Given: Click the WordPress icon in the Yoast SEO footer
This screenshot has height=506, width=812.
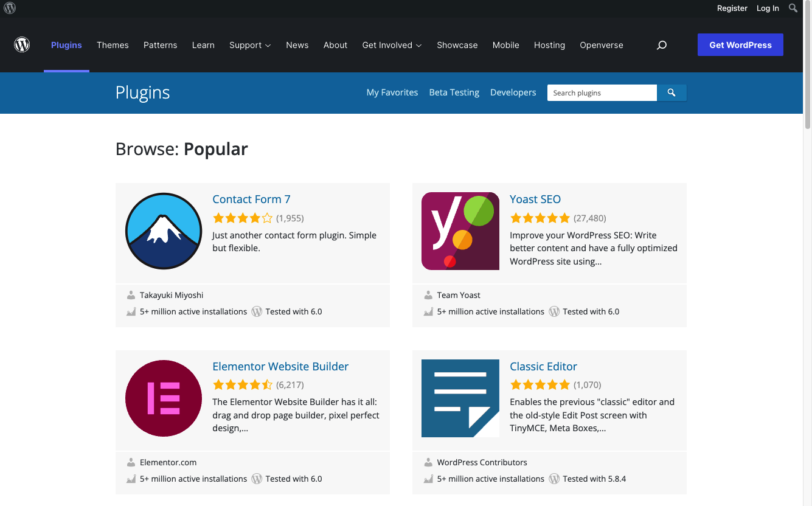Looking at the screenshot, I should click(554, 311).
